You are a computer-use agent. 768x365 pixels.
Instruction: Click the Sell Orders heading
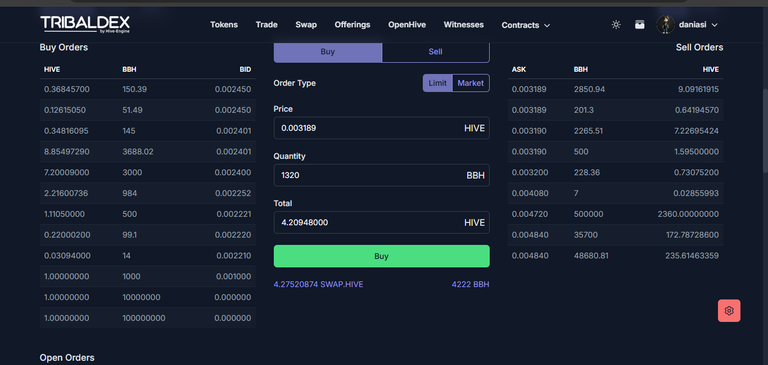coord(699,48)
